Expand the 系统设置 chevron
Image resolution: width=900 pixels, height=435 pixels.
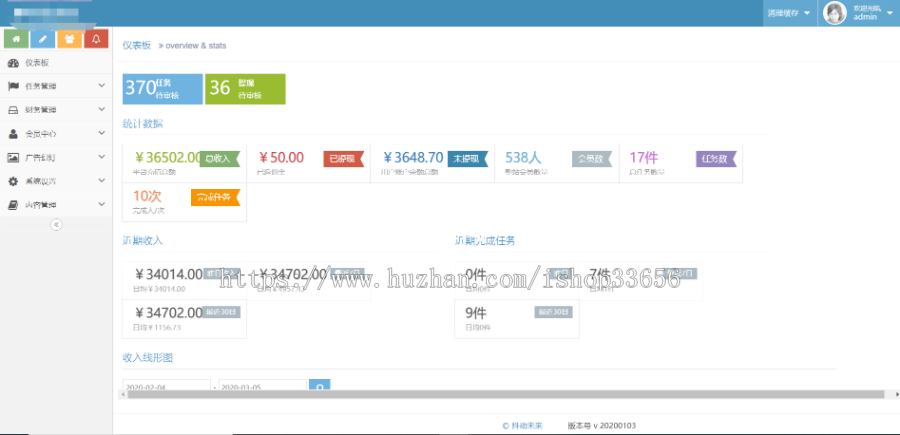click(x=102, y=180)
